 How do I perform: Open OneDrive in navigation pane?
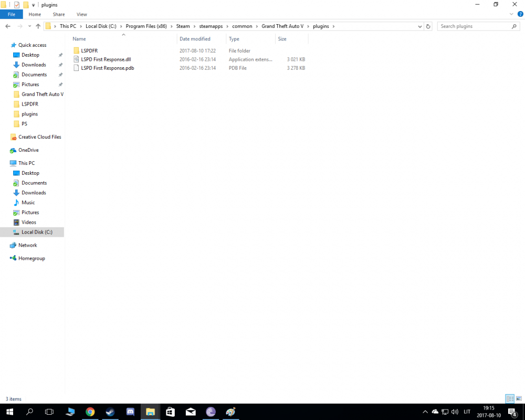click(x=28, y=150)
